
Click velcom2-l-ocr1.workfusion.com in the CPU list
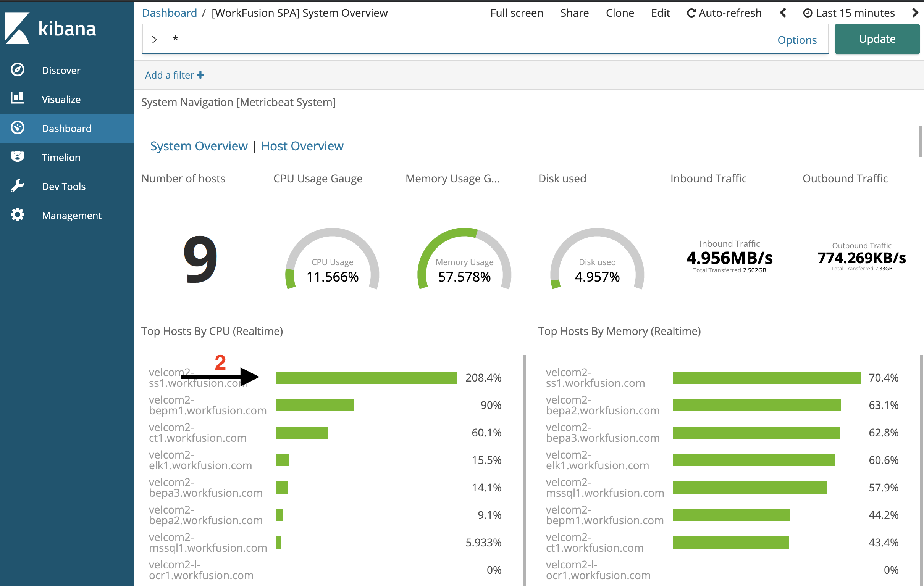point(201,570)
